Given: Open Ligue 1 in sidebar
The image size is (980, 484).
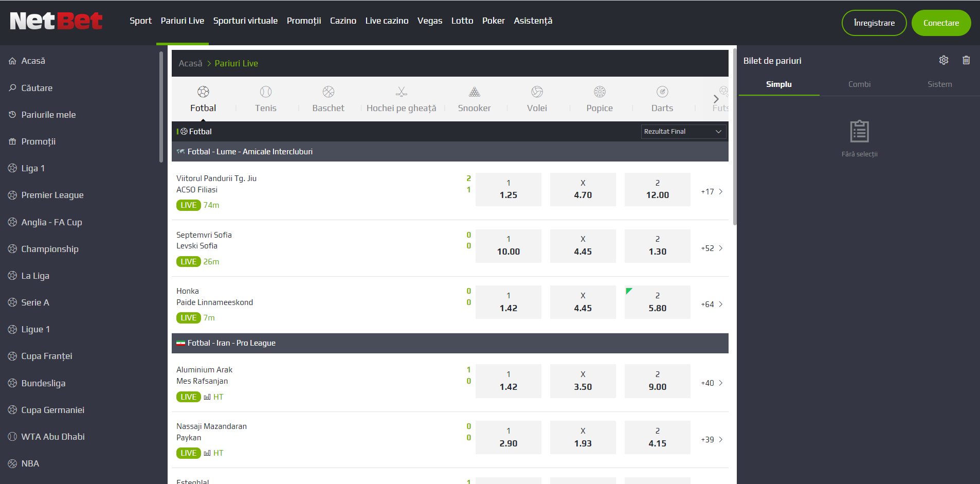Looking at the screenshot, I should 35,329.
